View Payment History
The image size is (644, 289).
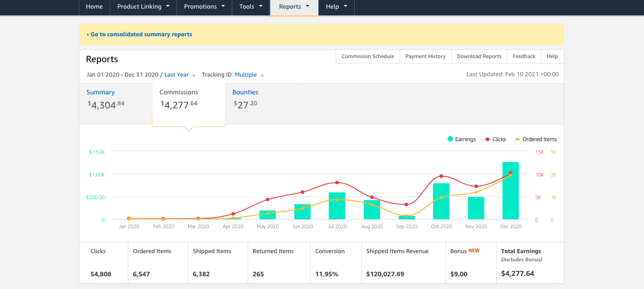(x=425, y=56)
